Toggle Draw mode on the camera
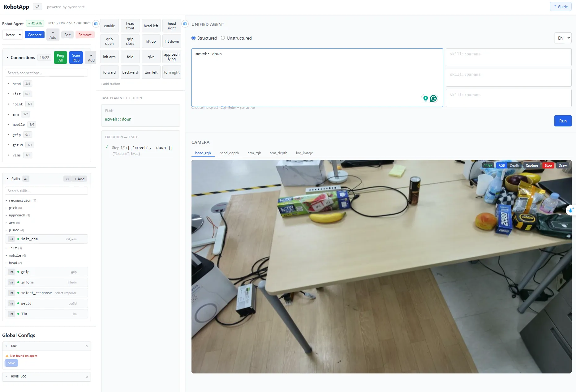Image resolution: width=576 pixels, height=392 pixels. pyautogui.click(x=562, y=165)
